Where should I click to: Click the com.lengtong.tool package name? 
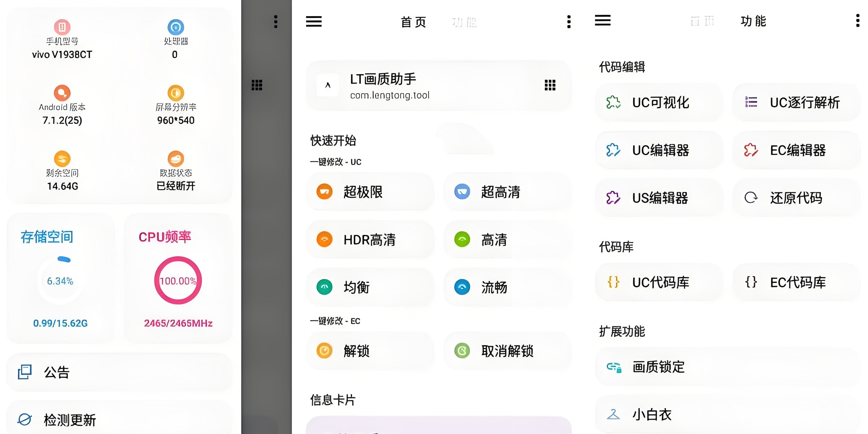click(x=390, y=95)
